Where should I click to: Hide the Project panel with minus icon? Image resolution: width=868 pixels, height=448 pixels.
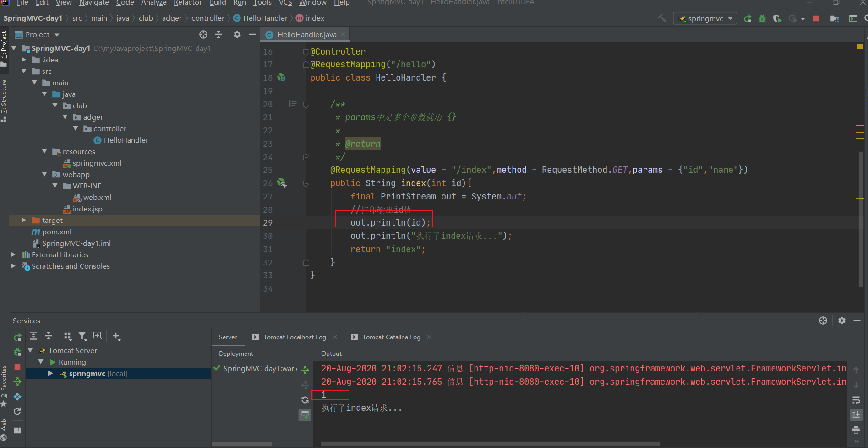[x=252, y=34]
